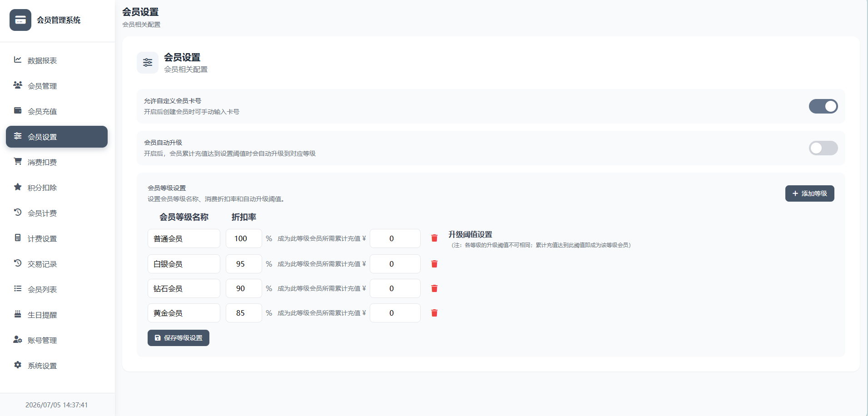The width and height of the screenshot is (868, 416).
Task: Go to 会员计费 in the sidebar
Action: pos(57,213)
